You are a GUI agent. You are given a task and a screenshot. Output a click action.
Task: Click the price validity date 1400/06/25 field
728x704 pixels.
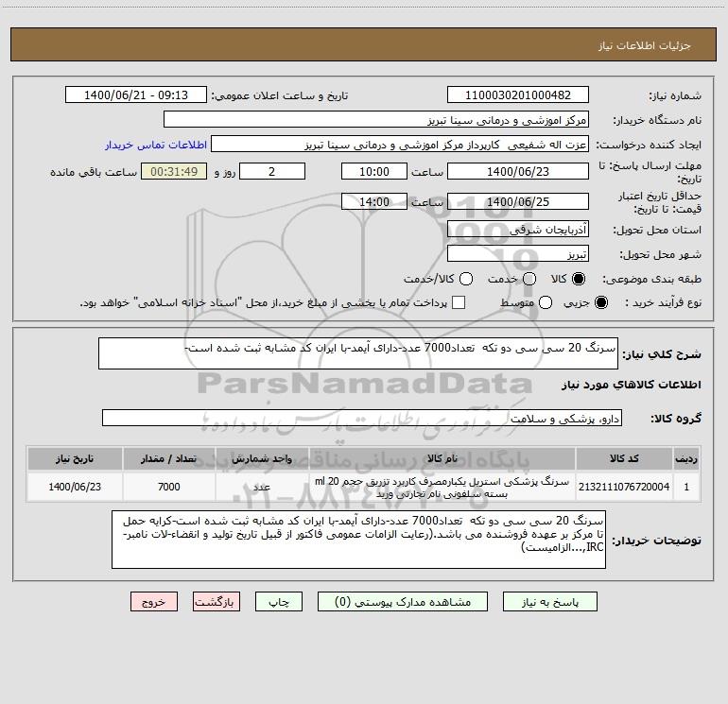point(518,201)
